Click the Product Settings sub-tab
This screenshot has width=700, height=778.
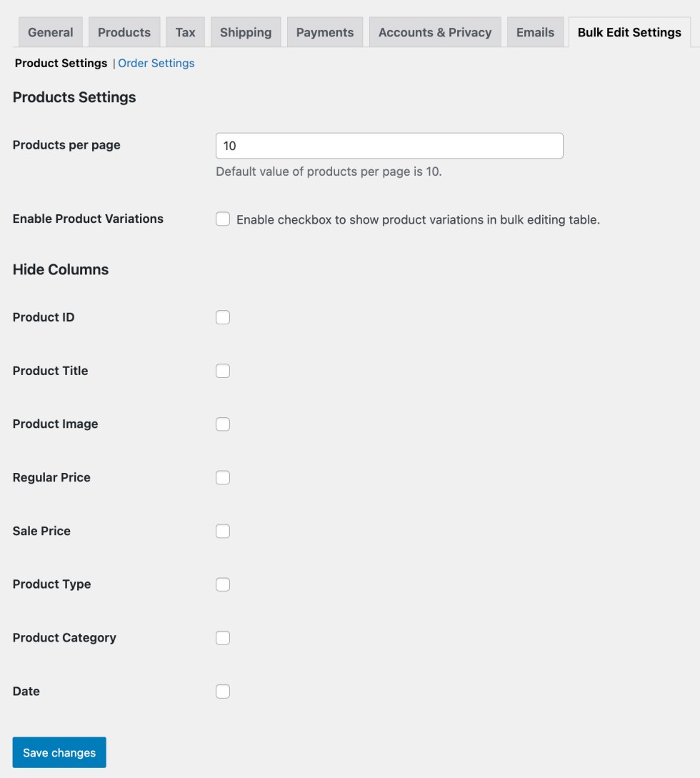coord(61,64)
